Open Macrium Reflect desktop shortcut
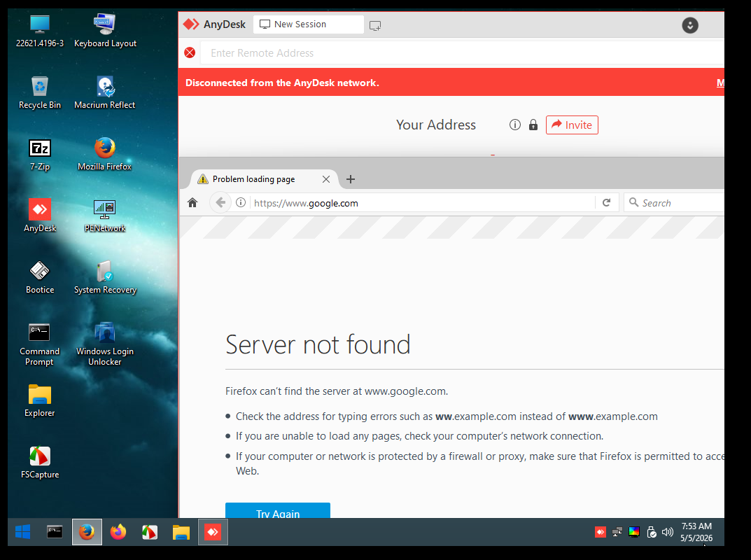Viewport: 751px width, 560px height. (x=105, y=92)
